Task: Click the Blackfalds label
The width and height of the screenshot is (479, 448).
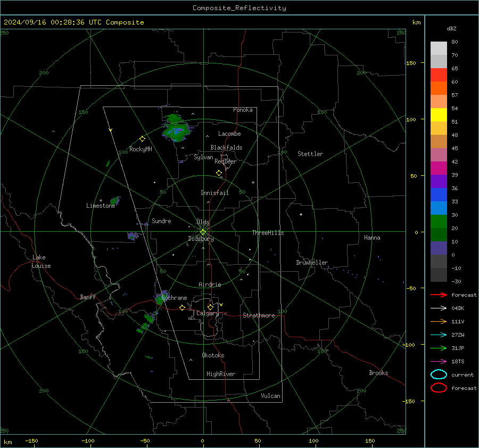Action: tap(226, 148)
